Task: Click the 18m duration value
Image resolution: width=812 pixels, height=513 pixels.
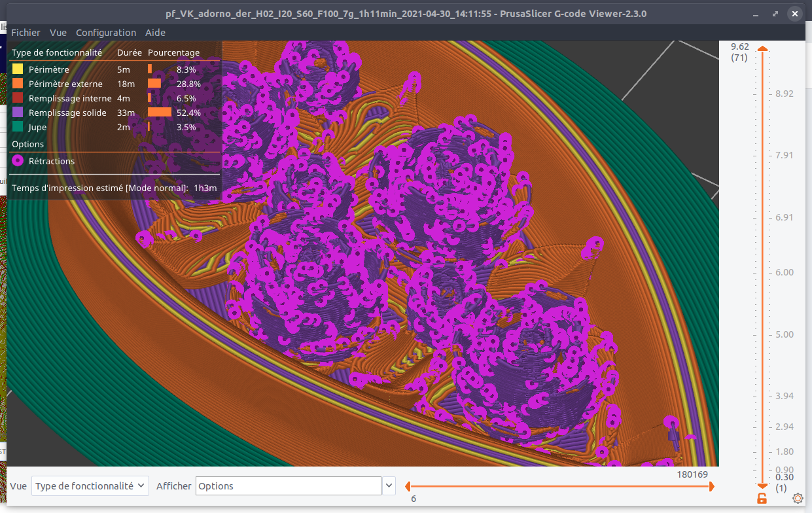Action: [126, 84]
